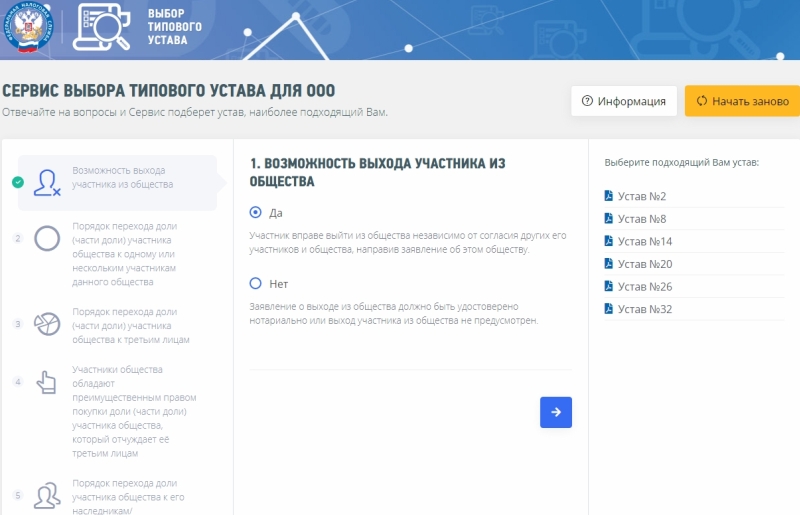
Task: Click the PDF icon beside Устав №8
Action: [608, 218]
